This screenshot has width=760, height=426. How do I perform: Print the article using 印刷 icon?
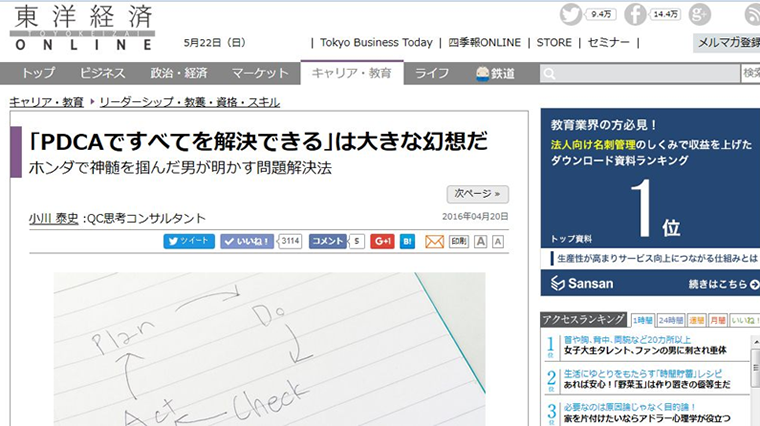[x=459, y=241]
